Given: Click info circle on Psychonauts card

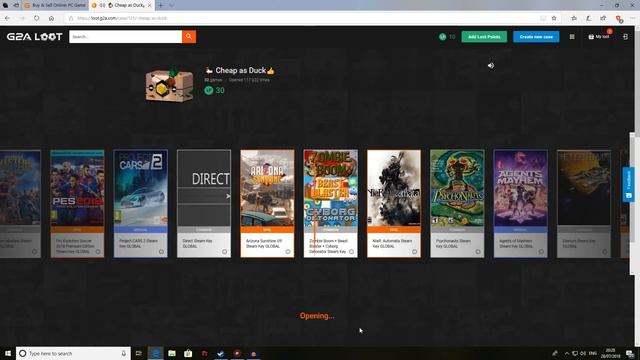Looking at the screenshot, I should coord(478,252).
